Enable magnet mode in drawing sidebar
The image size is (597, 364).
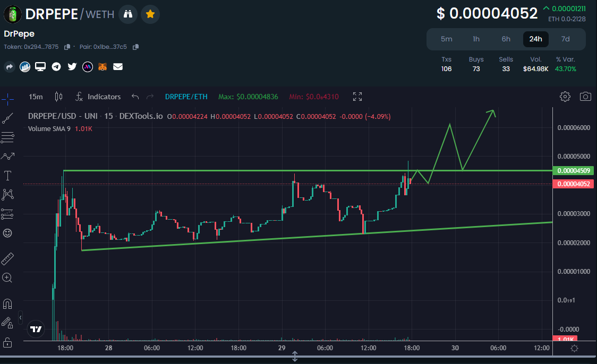7,303
